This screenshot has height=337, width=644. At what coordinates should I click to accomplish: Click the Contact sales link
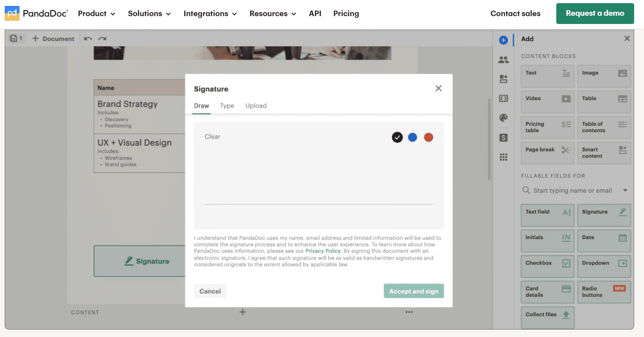click(x=515, y=13)
